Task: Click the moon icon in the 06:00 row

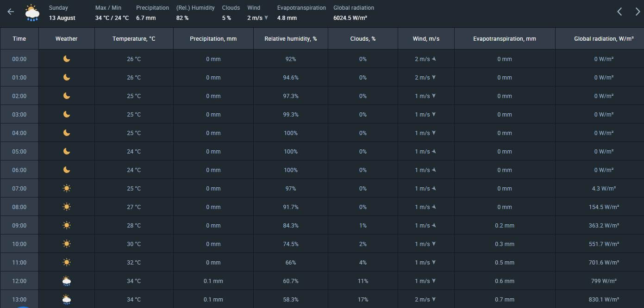Action: pyautogui.click(x=67, y=170)
